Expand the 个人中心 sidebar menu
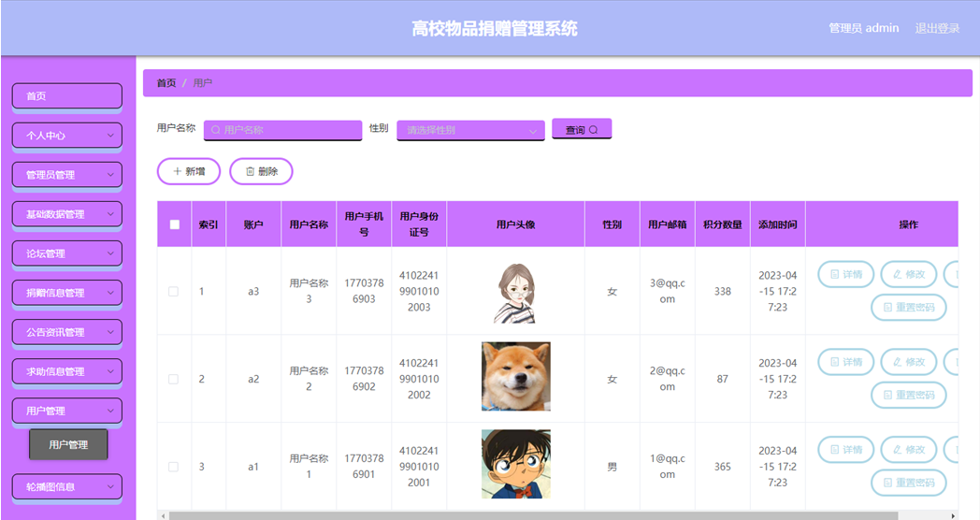Viewport: 980px width, 520px height. [66, 136]
